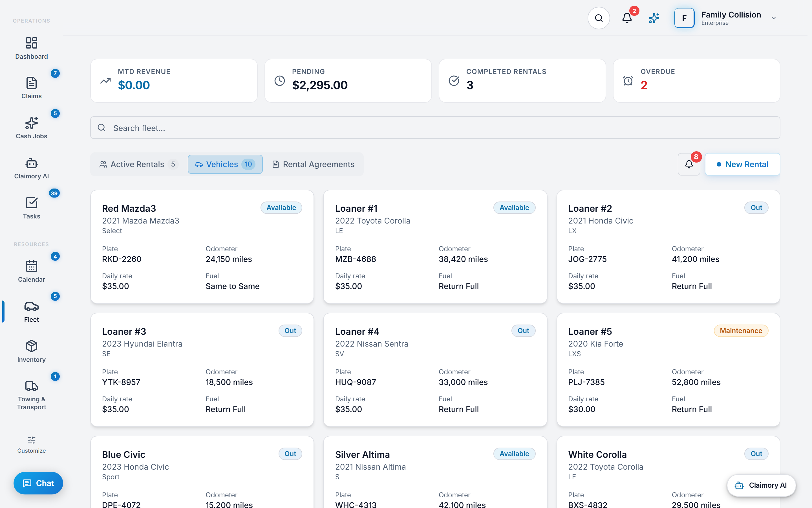This screenshot has width=812, height=508.
Task: Open the Loaner #4 card title
Action: pyautogui.click(x=357, y=331)
